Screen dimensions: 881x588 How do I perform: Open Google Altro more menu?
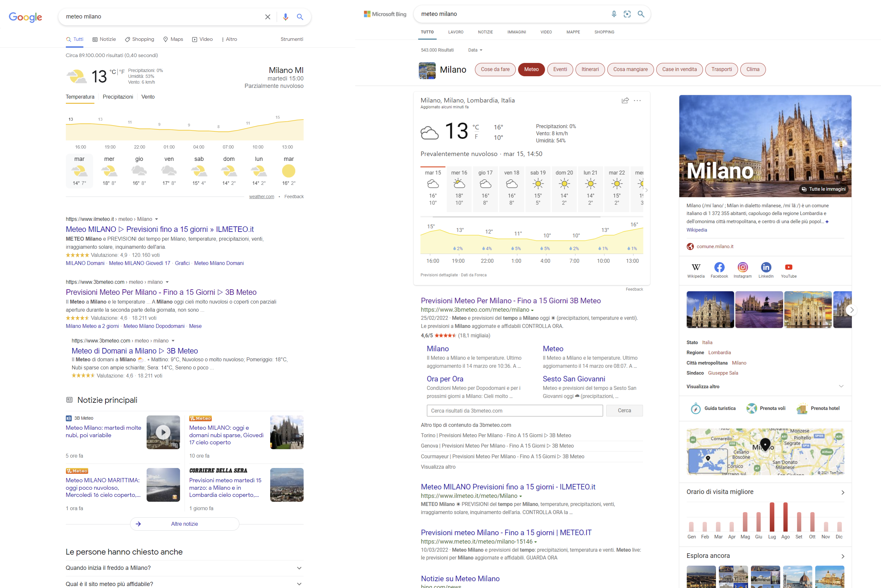229,39
